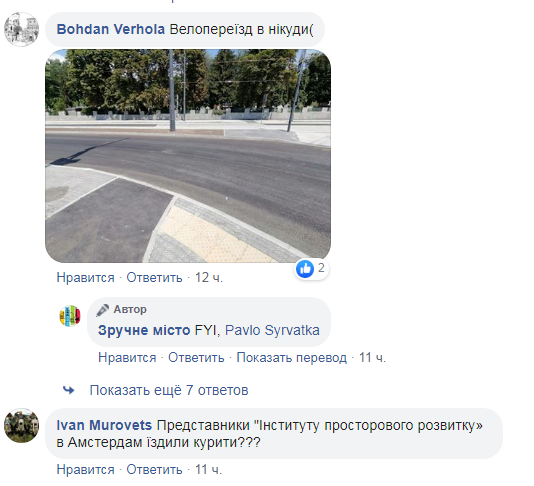534x486 pixels.
Task: Click the blue thumbs-up reaction icon
Action: [x=305, y=269]
